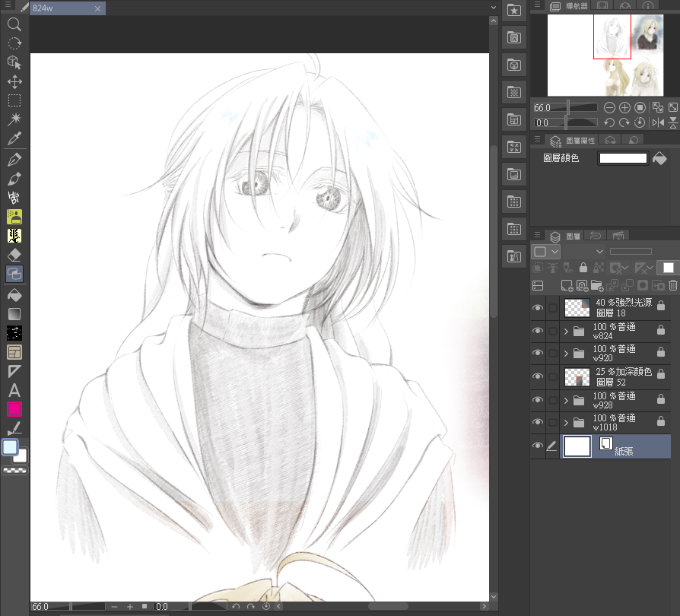This screenshot has width=680, height=616.
Task: Select the Fill bucket tool
Action: [14, 295]
